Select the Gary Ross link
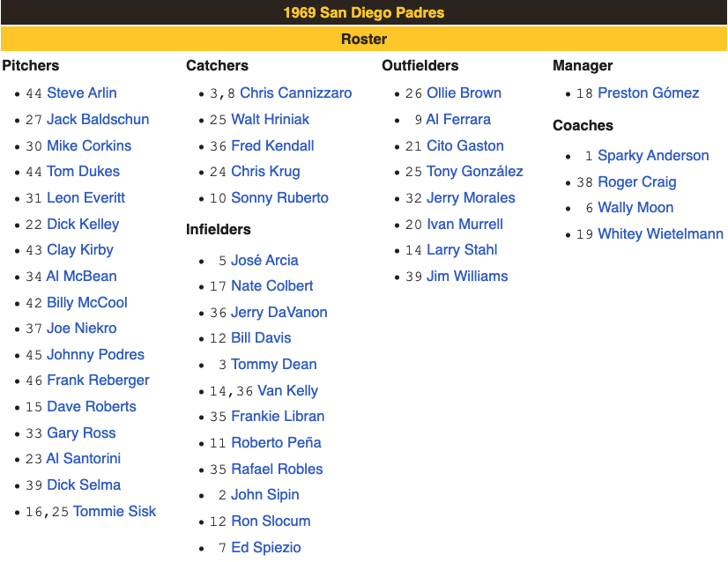Image resolution: width=728 pixels, height=562 pixels. (x=81, y=433)
